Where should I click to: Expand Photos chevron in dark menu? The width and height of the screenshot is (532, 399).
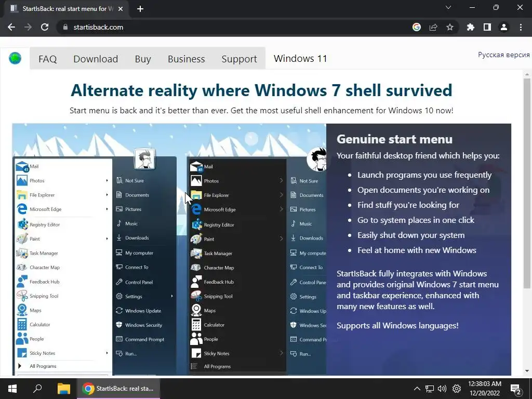click(x=281, y=180)
